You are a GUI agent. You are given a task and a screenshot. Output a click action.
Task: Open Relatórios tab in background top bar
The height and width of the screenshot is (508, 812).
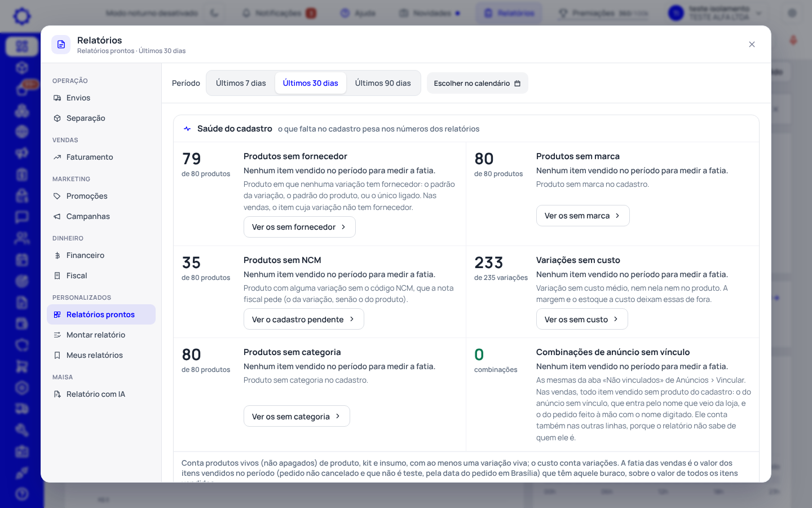tap(509, 13)
